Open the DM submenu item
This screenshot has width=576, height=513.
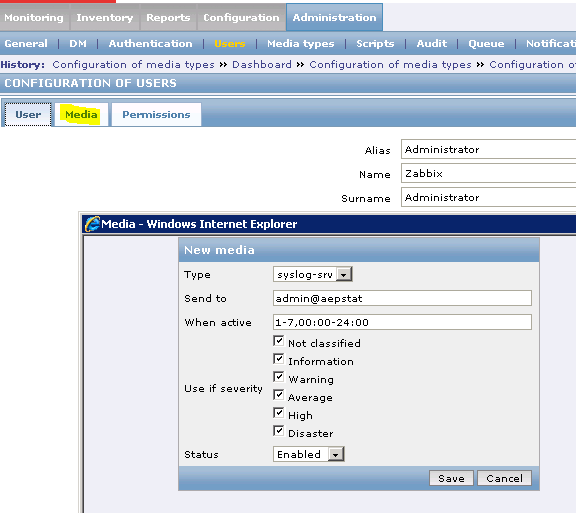[x=78, y=44]
